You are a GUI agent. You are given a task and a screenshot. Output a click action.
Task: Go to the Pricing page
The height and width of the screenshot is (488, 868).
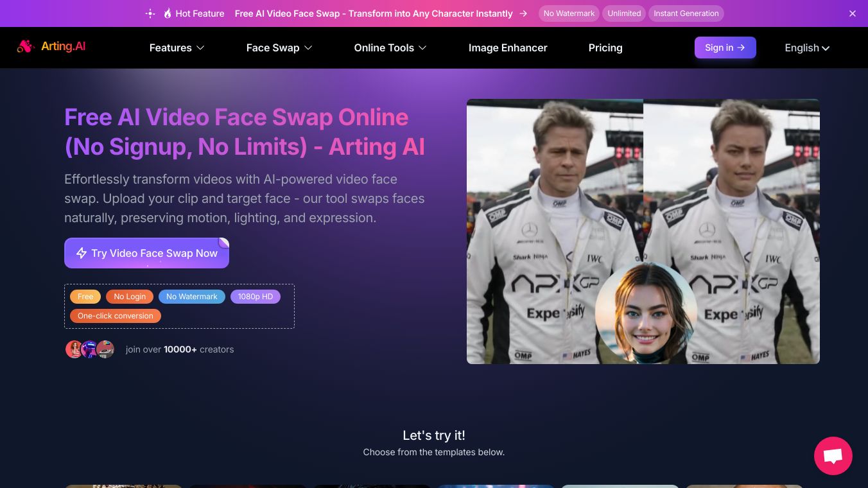(x=605, y=48)
